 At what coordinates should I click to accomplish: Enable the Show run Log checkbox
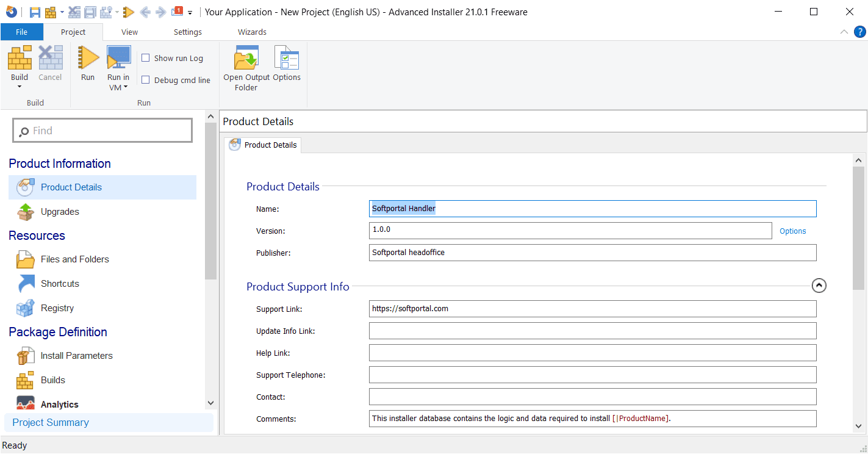click(x=146, y=58)
